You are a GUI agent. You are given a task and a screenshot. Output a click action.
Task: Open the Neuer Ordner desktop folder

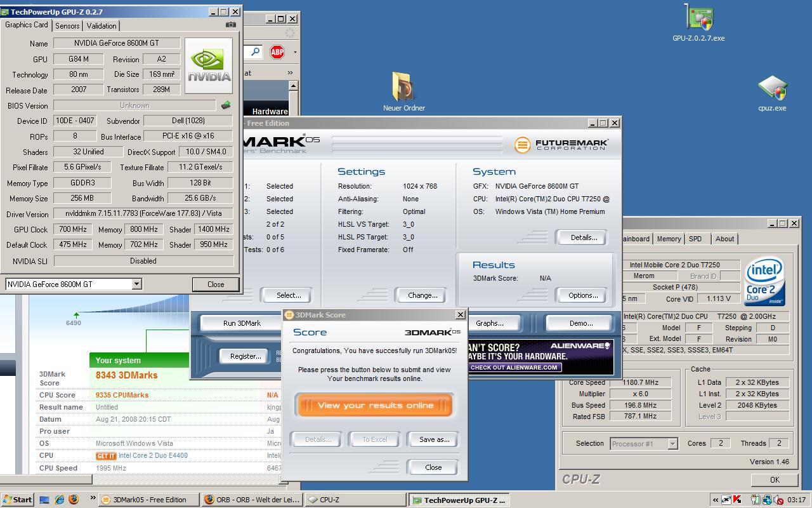pyautogui.click(x=404, y=92)
